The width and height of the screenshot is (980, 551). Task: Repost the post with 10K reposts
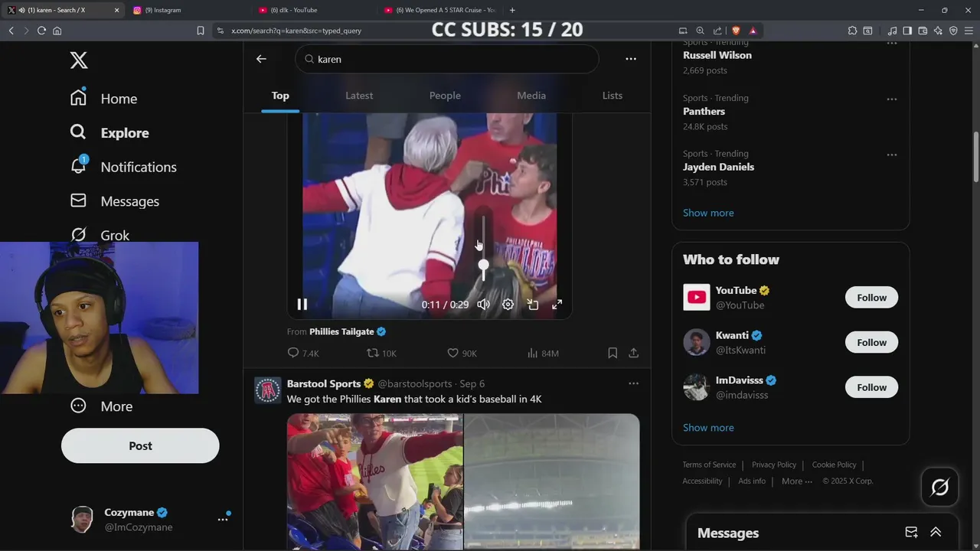381,353
